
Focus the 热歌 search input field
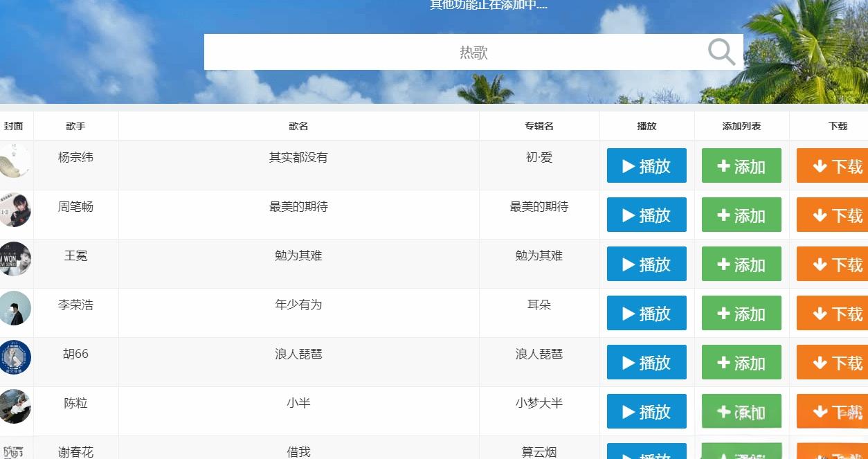(473, 52)
